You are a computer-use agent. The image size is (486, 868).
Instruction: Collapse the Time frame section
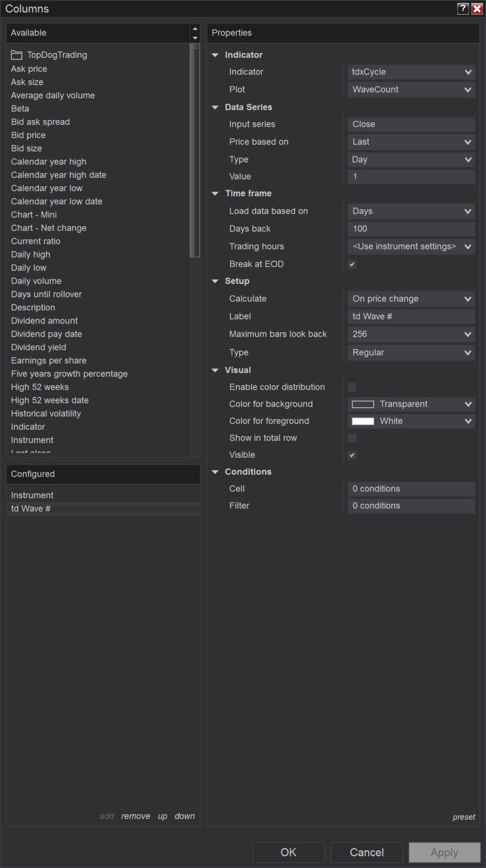pyautogui.click(x=215, y=193)
